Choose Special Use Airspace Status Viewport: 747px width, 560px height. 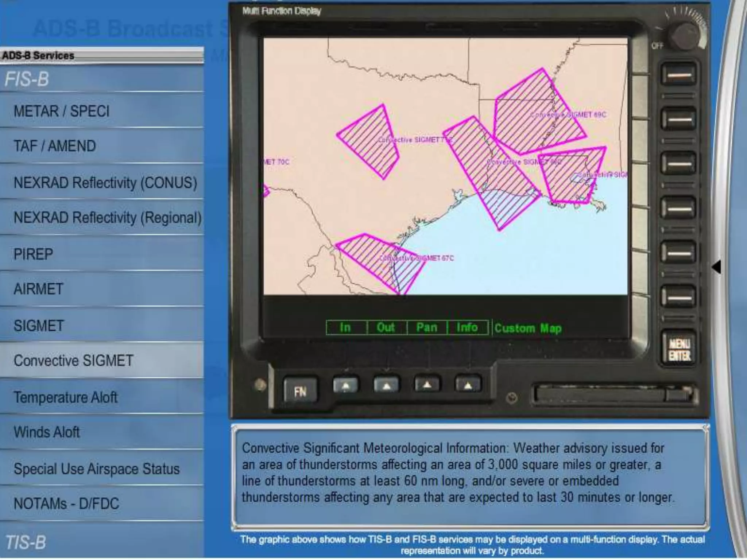[x=97, y=468]
